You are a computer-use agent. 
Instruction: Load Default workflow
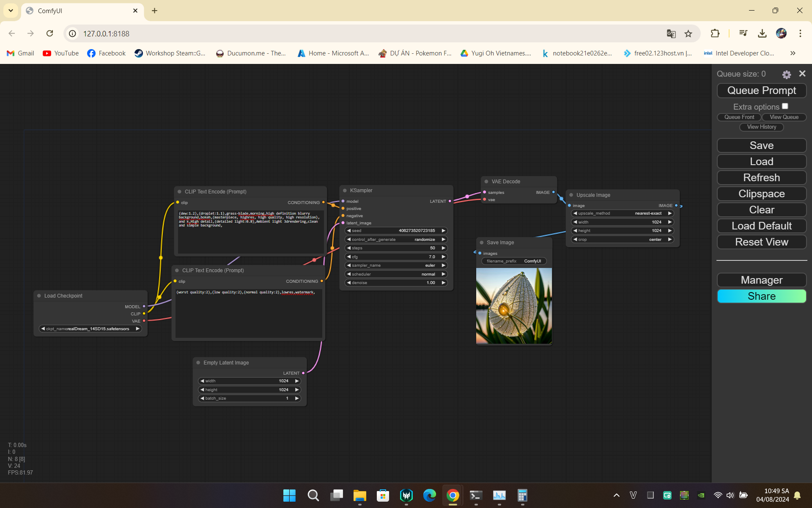(761, 226)
